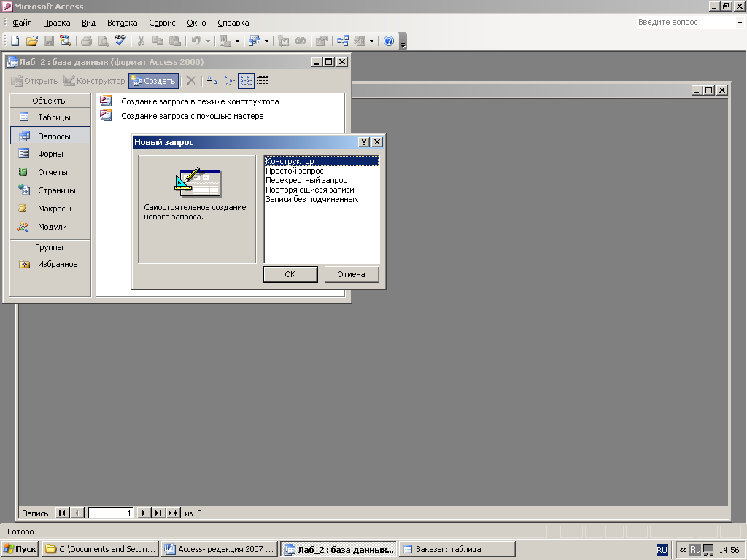The width and height of the screenshot is (747, 560).
Task: Click the Группы bar header
Action: 50,247
